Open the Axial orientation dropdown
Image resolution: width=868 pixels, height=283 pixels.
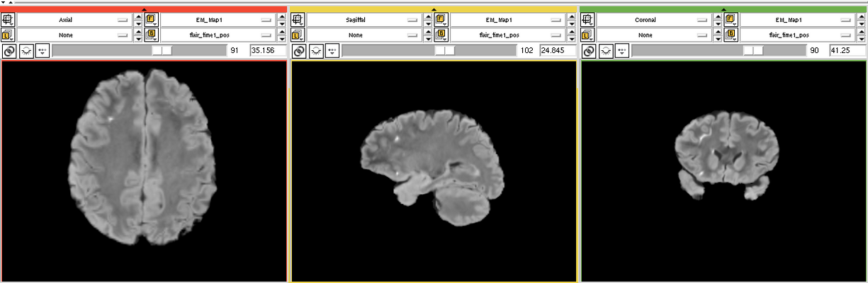(x=77, y=20)
